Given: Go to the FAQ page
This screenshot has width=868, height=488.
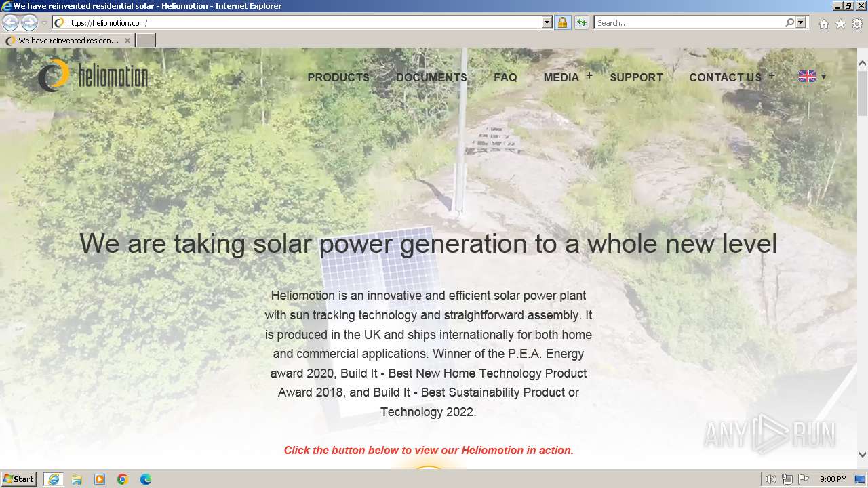Looking at the screenshot, I should [505, 77].
